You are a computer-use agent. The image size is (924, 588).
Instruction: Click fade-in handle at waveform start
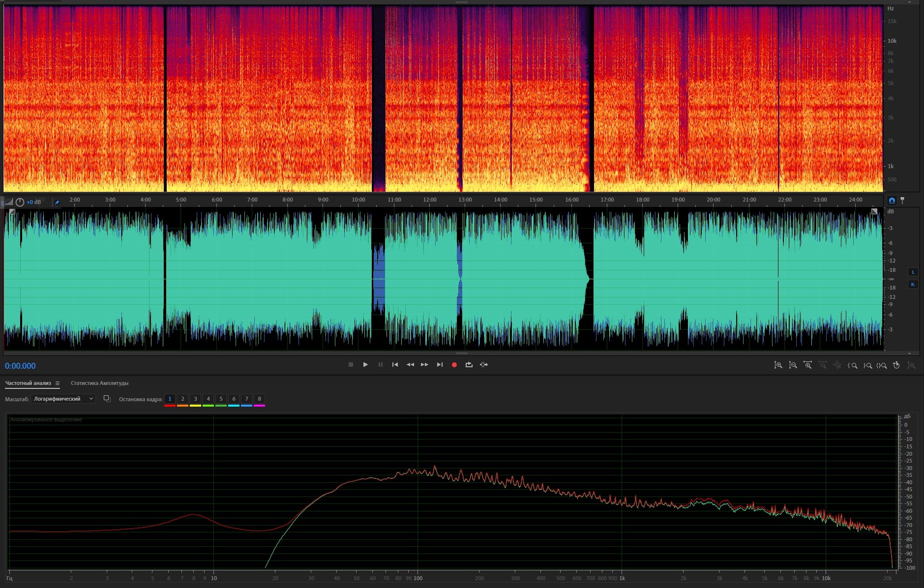click(x=12, y=212)
